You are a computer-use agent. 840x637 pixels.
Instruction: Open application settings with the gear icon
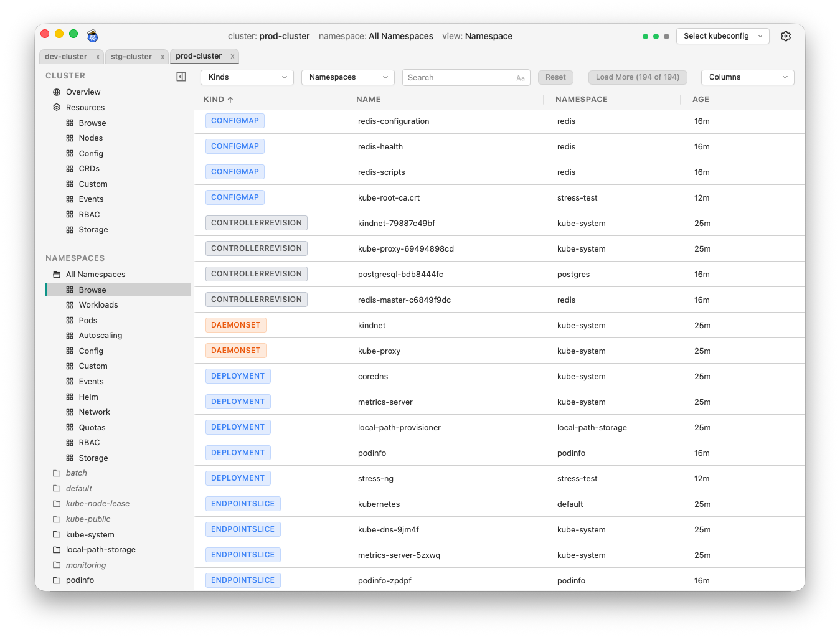[x=785, y=36]
